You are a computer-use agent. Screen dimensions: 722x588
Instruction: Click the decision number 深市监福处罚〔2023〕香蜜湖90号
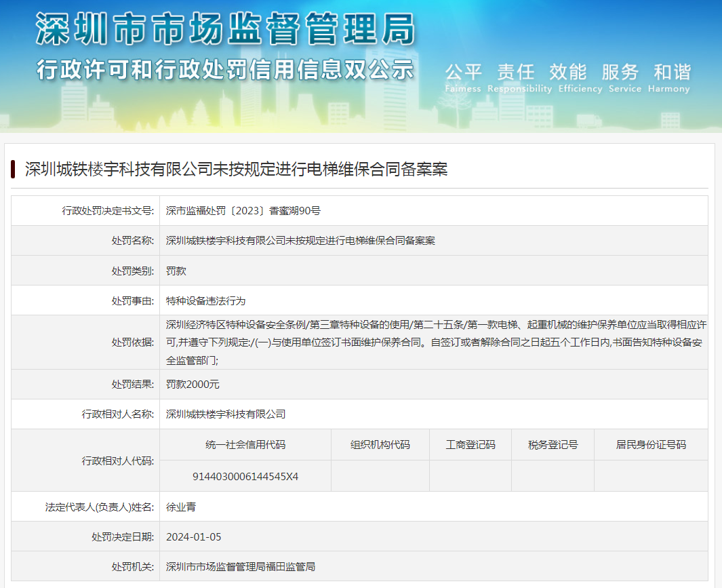[243, 211]
